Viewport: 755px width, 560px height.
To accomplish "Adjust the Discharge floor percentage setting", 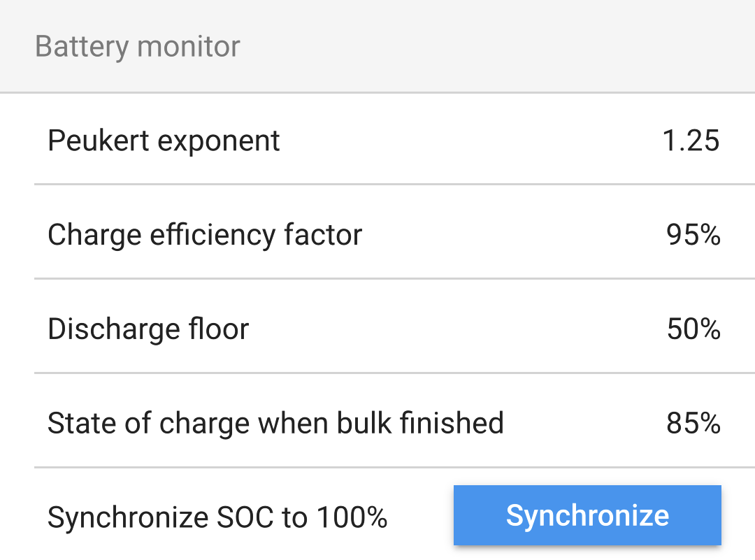I will point(694,329).
